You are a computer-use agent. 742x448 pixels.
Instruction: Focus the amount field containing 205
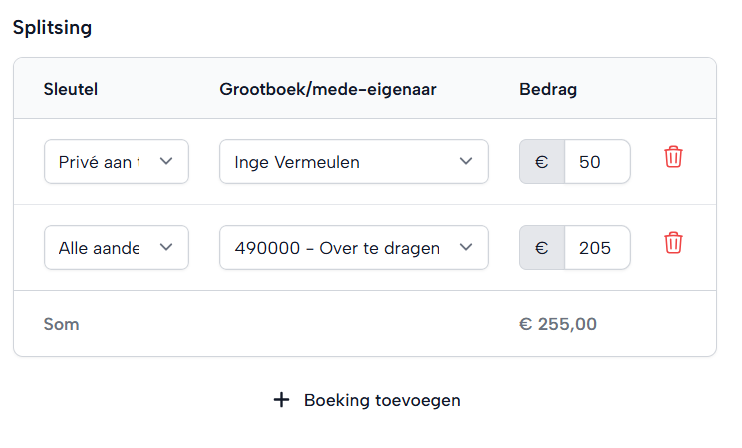click(x=597, y=248)
